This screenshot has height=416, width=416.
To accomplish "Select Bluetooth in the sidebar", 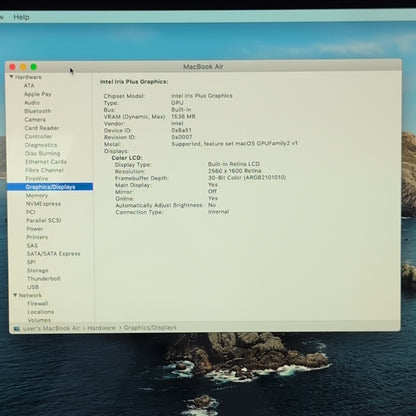I will 38,111.
